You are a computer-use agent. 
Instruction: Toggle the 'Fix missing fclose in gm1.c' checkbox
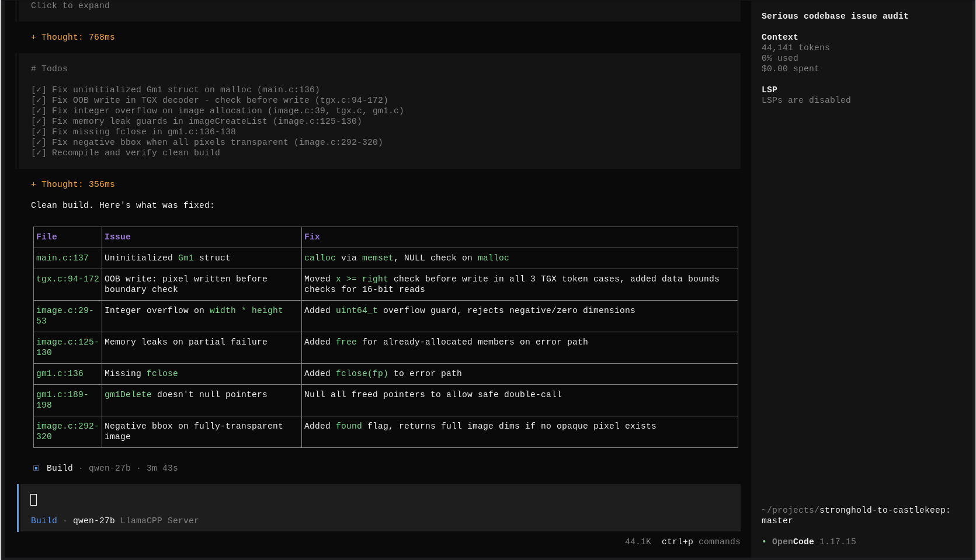pyautogui.click(x=39, y=132)
